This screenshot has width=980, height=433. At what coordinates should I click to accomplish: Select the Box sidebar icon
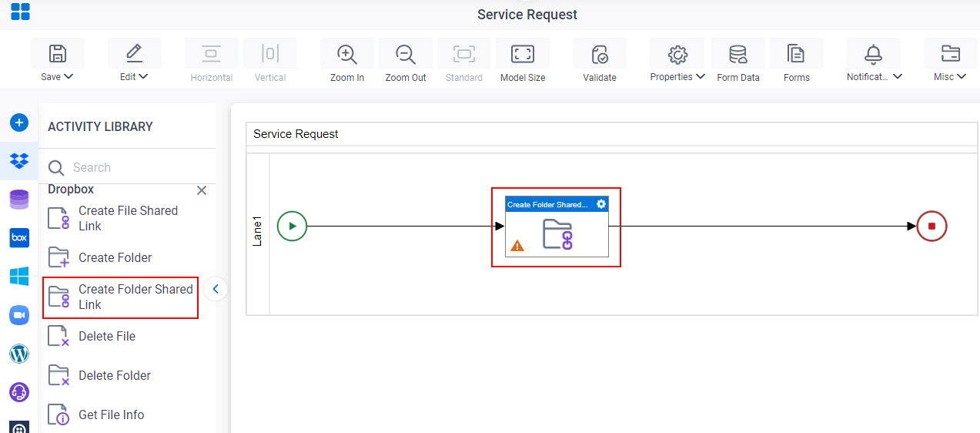[x=19, y=238]
